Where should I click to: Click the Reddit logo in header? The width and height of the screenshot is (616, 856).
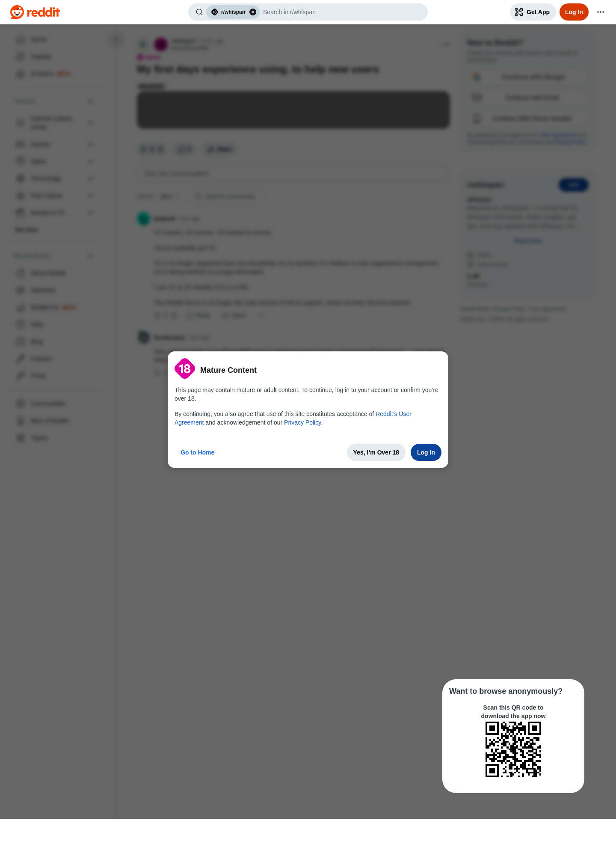pos(35,12)
